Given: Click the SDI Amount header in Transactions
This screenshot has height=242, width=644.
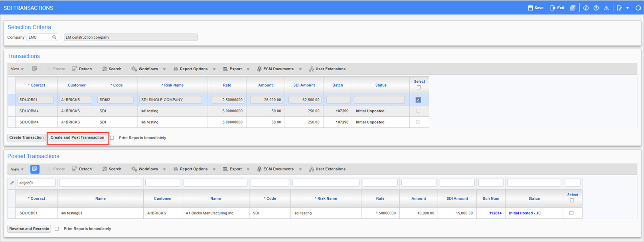Looking at the screenshot, I should pos(304,85).
